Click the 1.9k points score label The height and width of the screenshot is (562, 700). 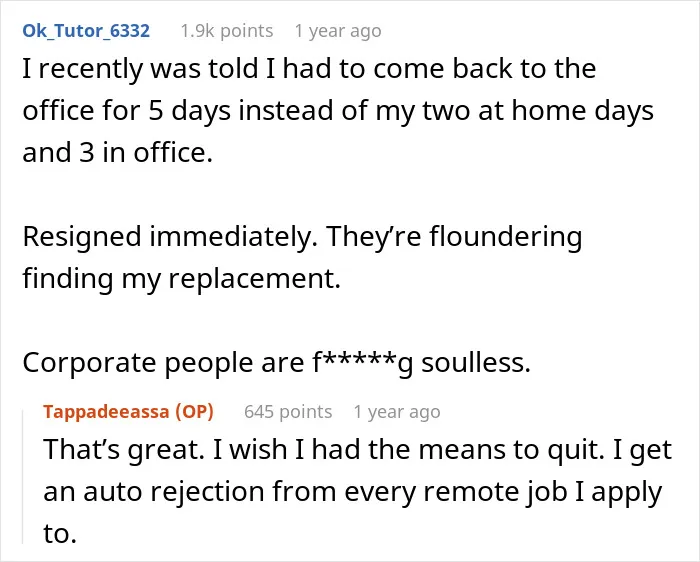(x=227, y=31)
